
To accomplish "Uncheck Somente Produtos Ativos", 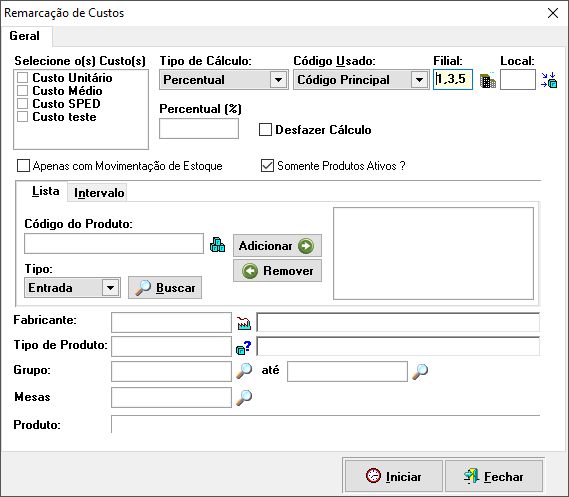I will click(x=267, y=166).
